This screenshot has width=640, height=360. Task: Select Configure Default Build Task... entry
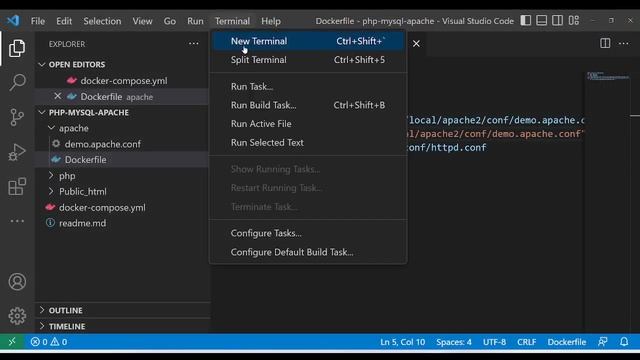308,252
